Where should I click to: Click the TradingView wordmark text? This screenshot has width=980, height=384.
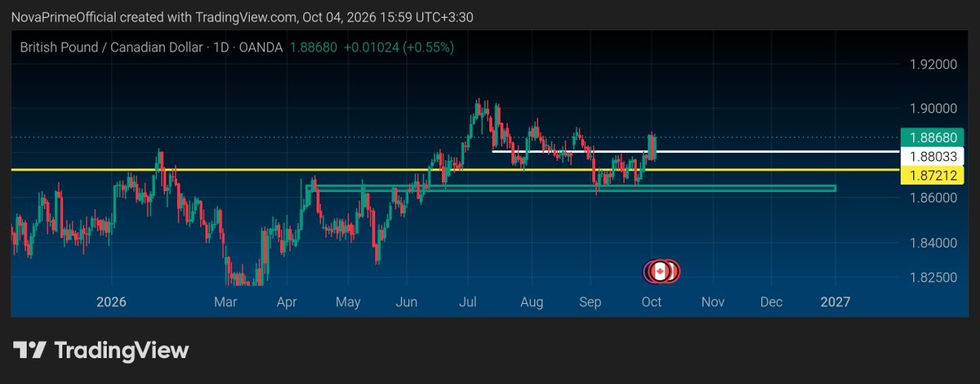(122, 351)
